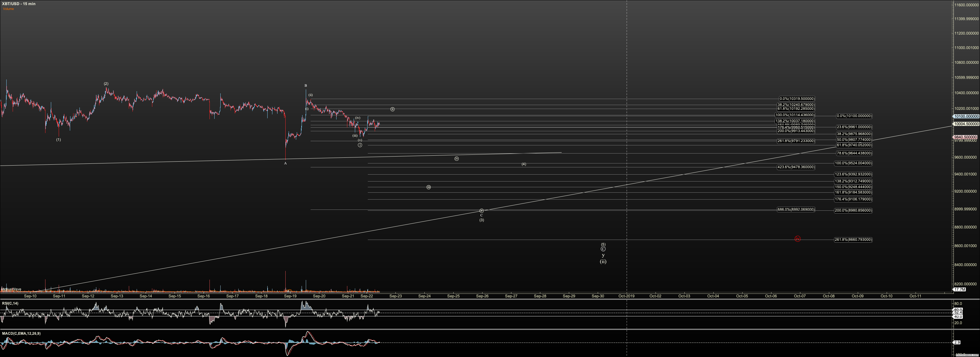Click the RSI(C,14) indicator title
Viewport: 980px width, 357px height.
(10, 303)
